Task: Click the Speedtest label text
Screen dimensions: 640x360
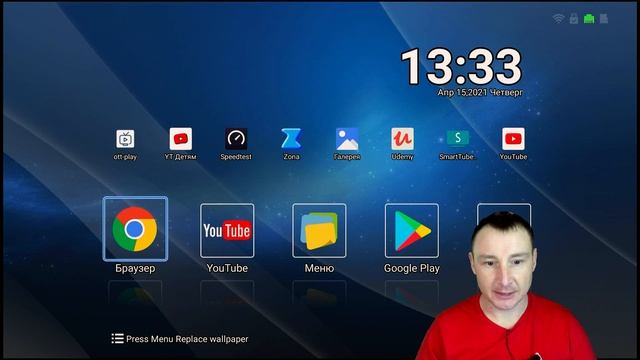Action: pyautogui.click(x=236, y=157)
